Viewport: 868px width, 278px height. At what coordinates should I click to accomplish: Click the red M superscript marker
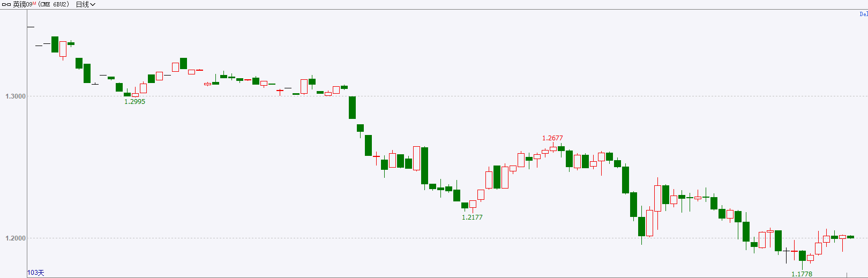(35, 3)
